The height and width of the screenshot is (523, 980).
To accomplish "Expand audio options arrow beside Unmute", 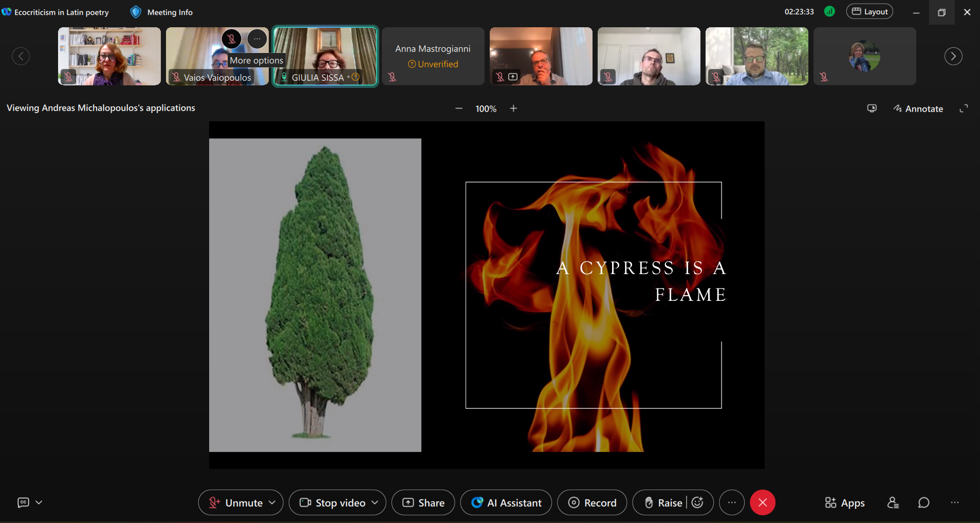I will (x=272, y=502).
